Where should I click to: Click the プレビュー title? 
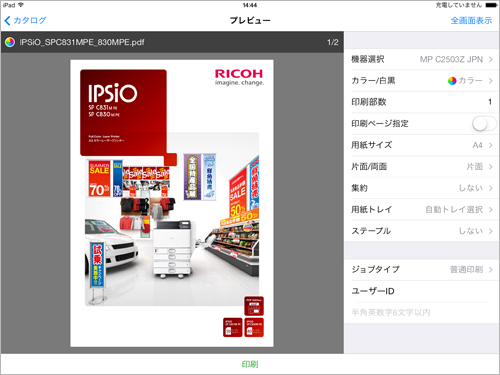250,20
